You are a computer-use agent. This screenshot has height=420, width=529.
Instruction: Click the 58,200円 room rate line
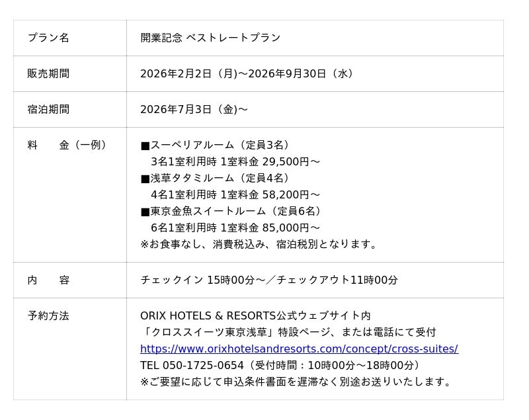coord(235,194)
